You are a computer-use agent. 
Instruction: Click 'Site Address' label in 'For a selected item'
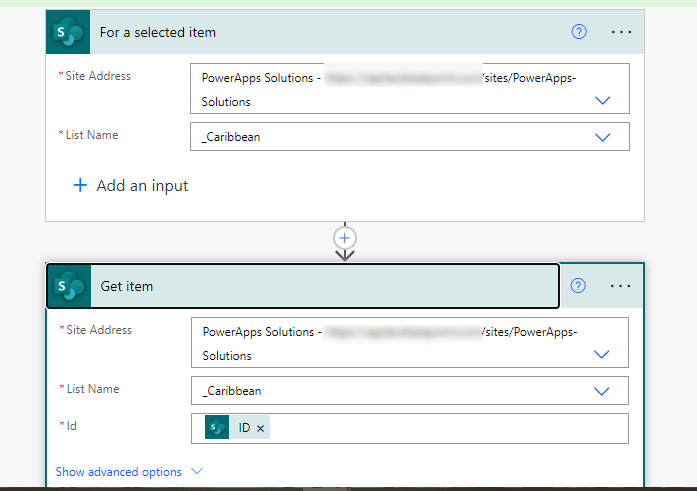coord(98,76)
